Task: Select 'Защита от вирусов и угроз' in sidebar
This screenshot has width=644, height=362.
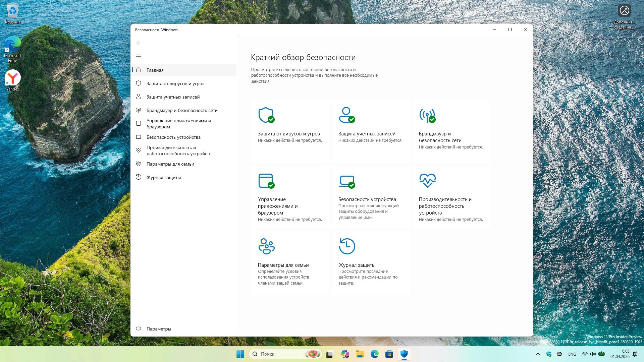Action: [x=175, y=83]
